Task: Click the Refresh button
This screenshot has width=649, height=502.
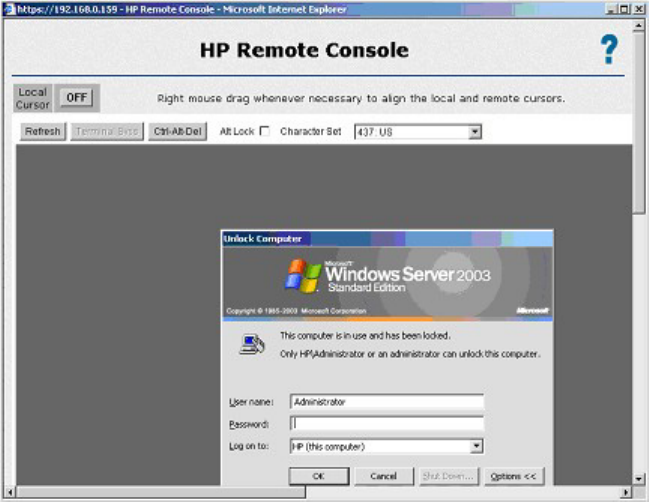Action: coord(43,132)
